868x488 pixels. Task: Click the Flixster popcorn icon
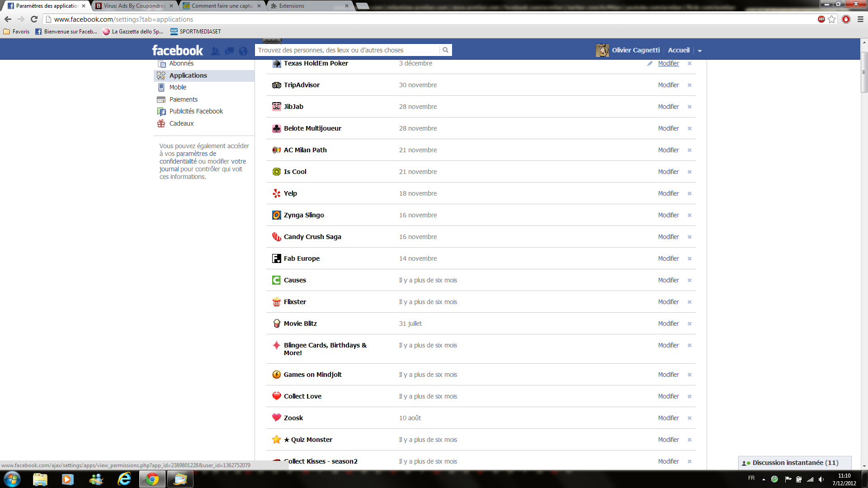coord(276,302)
